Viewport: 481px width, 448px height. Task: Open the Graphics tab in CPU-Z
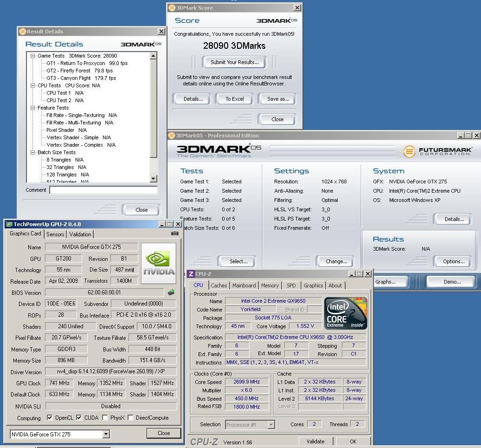313,285
